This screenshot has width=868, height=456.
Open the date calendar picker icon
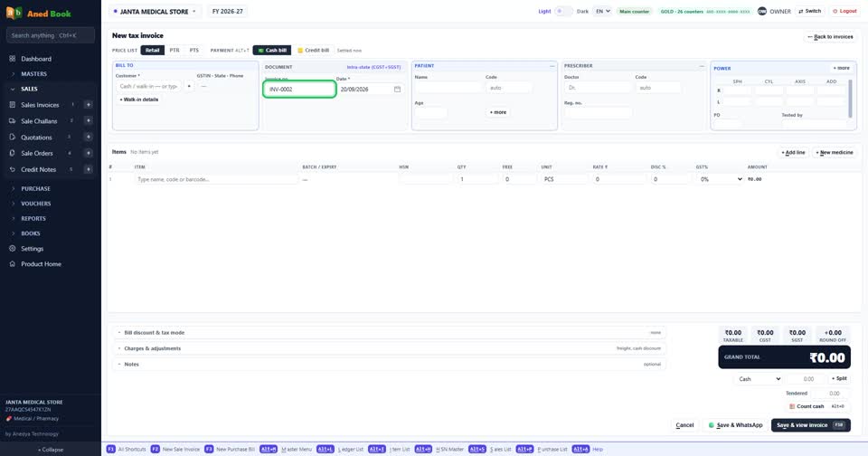(x=397, y=90)
